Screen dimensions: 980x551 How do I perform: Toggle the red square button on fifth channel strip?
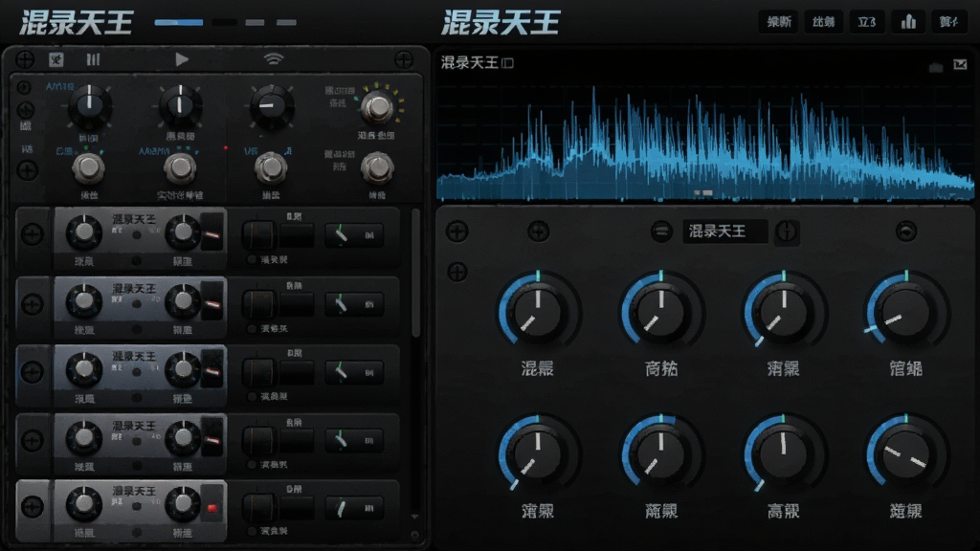click(x=212, y=507)
